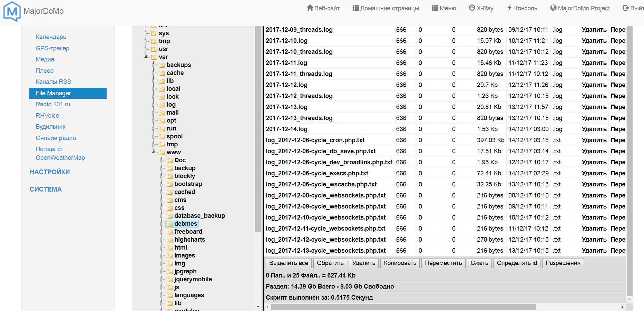Screen dimensions: 644x311
Task: Open file 2017-12-14.log
Action: pos(286,129)
